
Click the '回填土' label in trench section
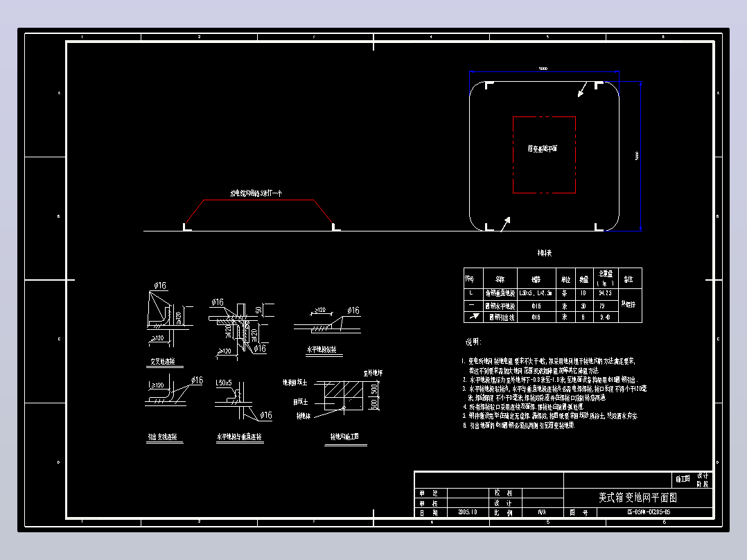pos(300,402)
